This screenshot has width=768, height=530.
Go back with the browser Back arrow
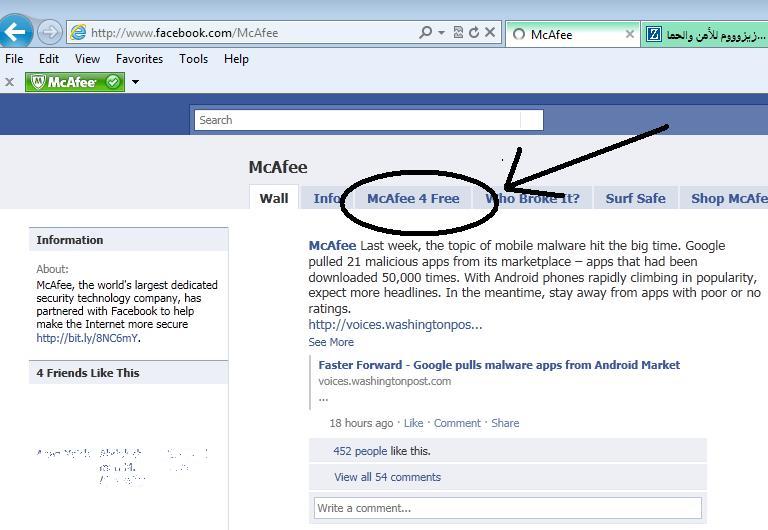tap(15, 31)
